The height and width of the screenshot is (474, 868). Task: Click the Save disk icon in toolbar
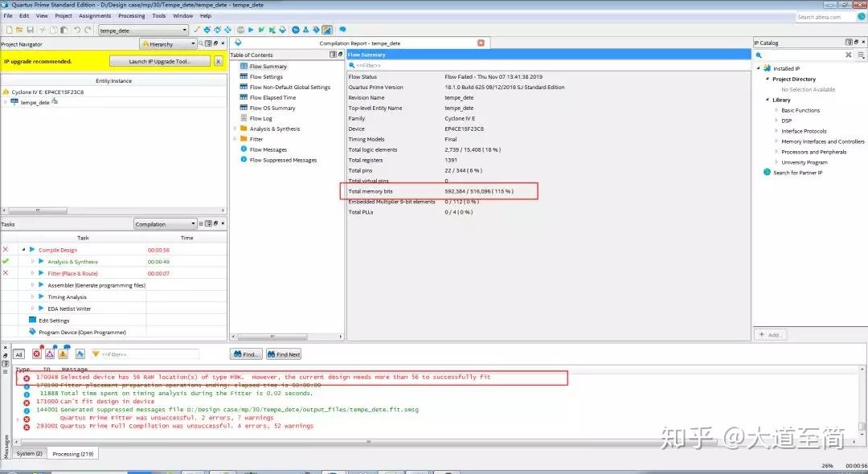click(30, 30)
